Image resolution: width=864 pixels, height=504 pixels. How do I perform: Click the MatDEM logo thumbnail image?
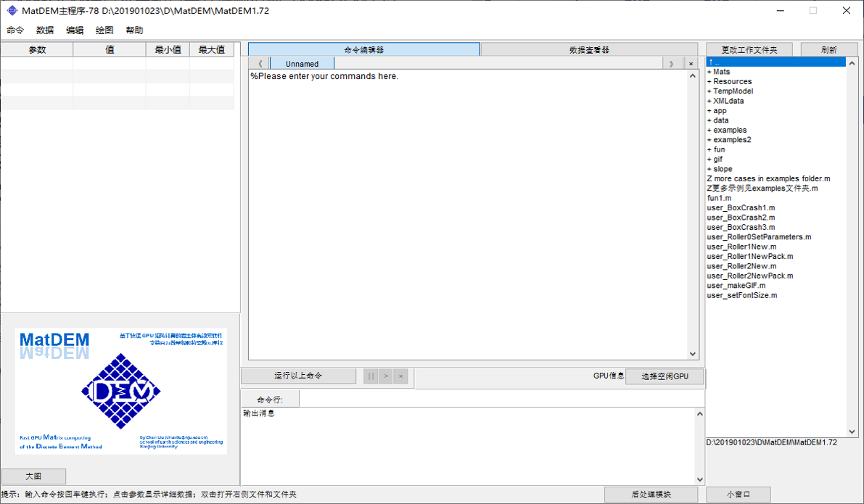120,391
